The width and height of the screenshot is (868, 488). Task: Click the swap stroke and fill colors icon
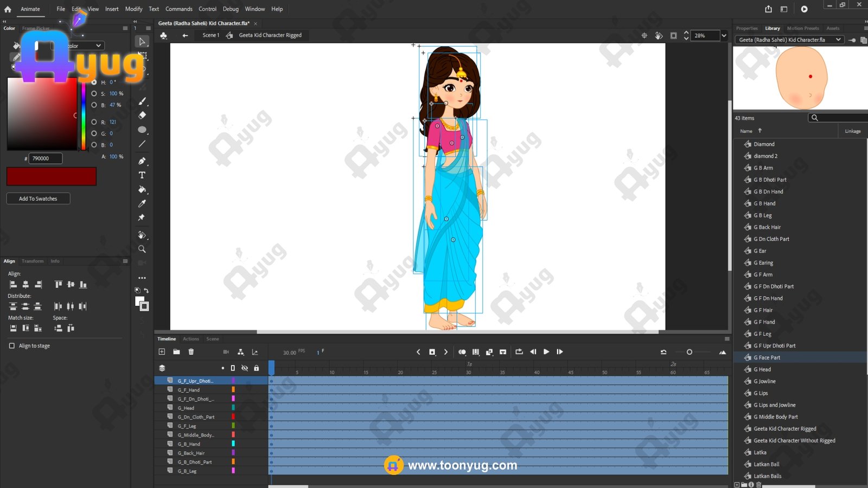pyautogui.click(x=146, y=291)
